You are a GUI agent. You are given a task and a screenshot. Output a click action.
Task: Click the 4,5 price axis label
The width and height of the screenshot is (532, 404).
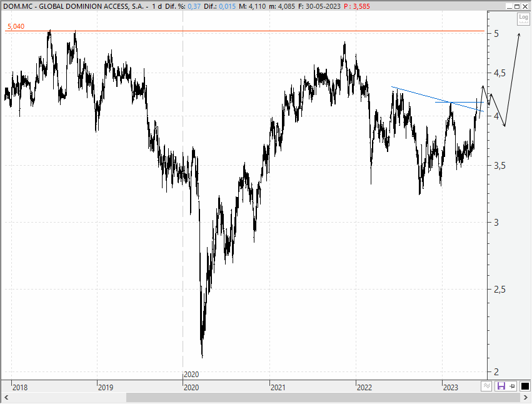(x=499, y=73)
